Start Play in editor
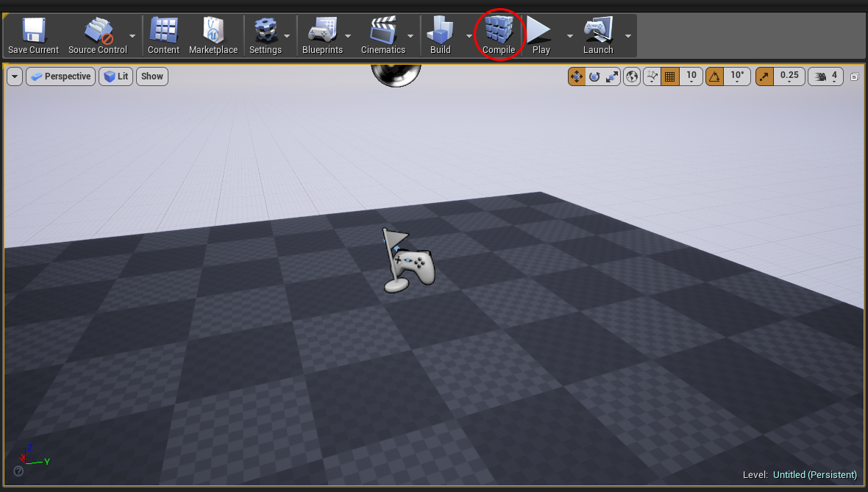 point(540,35)
